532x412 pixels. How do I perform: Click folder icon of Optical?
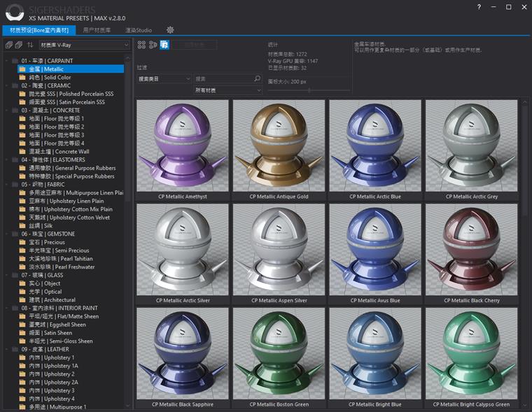point(22,292)
